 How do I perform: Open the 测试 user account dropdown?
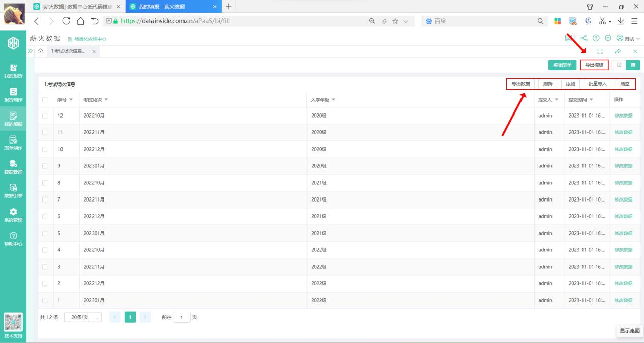628,38
